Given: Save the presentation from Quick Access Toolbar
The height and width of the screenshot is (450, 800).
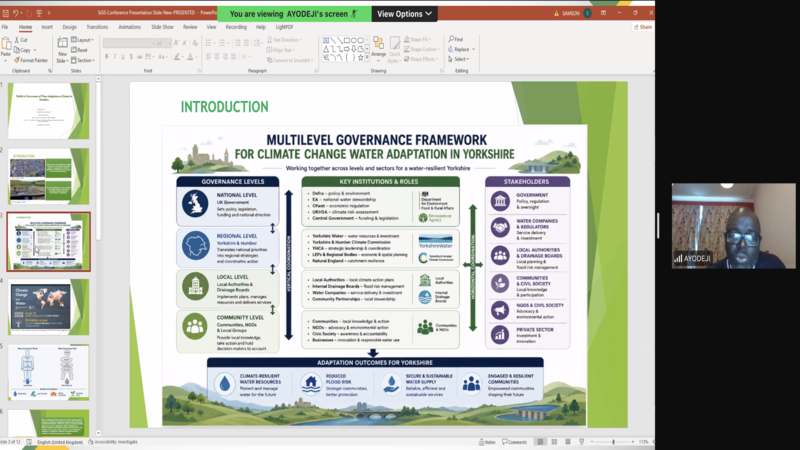Looking at the screenshot, I should pos(6,13).
